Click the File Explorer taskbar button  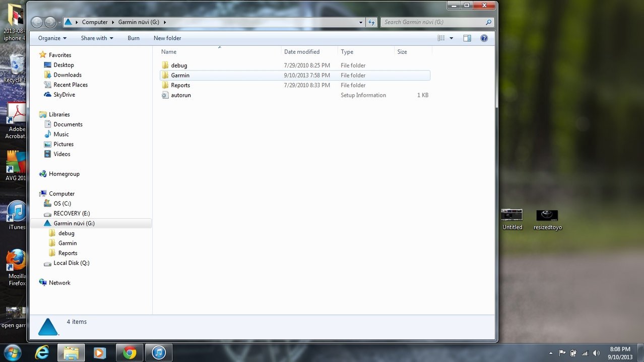coord(71,353)
